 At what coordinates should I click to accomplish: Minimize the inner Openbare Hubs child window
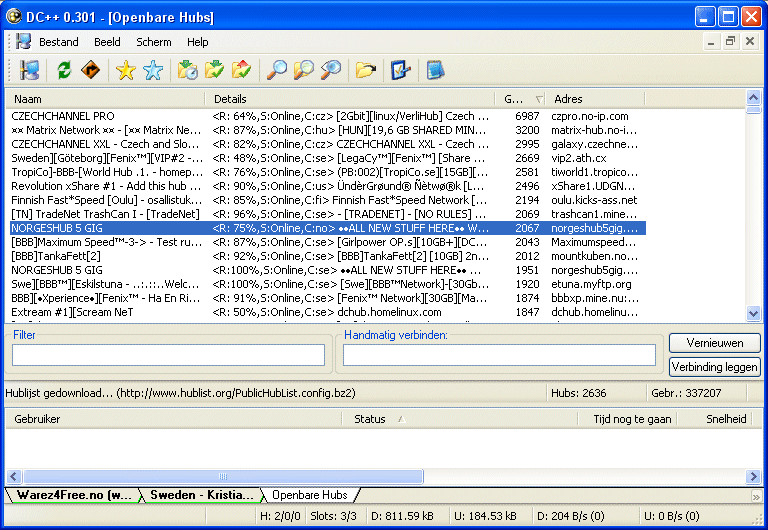tap(711, 42)
